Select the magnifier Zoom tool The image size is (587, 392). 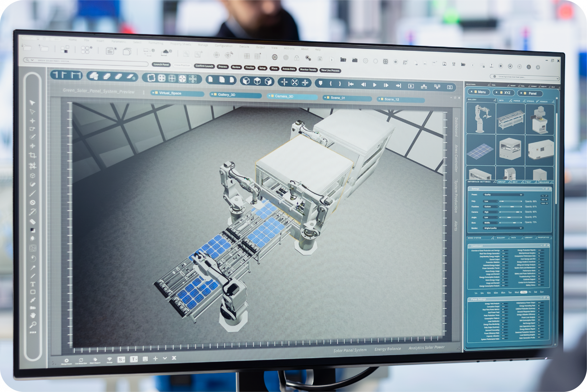[x=33, y=325]
